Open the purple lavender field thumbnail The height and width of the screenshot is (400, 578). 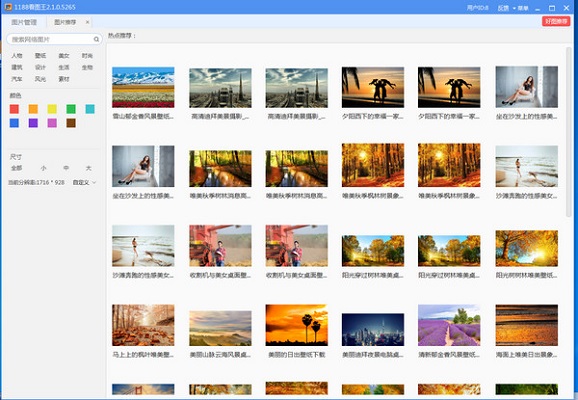tap(449, 325)
